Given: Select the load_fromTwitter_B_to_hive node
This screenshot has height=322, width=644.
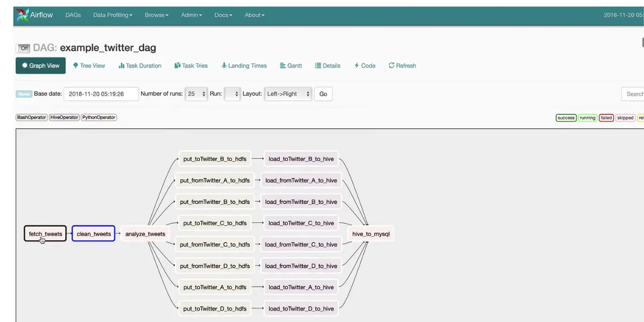Looking at the screenshot, I should pos(301,202).
